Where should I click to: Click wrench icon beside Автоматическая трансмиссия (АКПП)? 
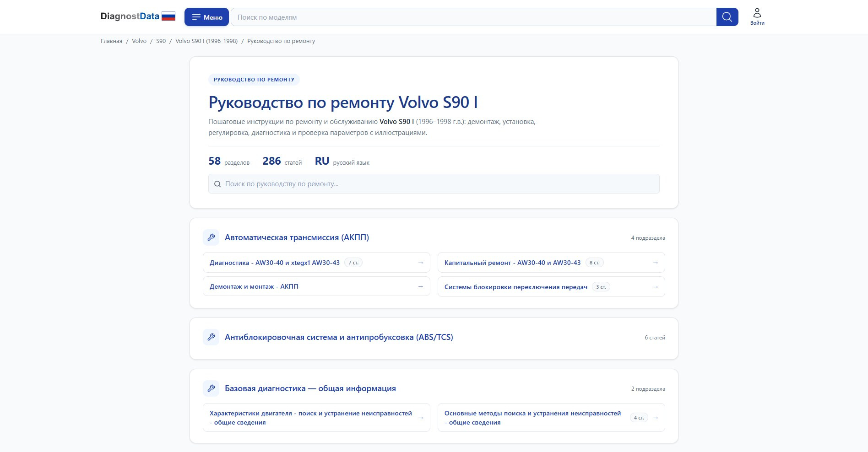coord(211,237)
